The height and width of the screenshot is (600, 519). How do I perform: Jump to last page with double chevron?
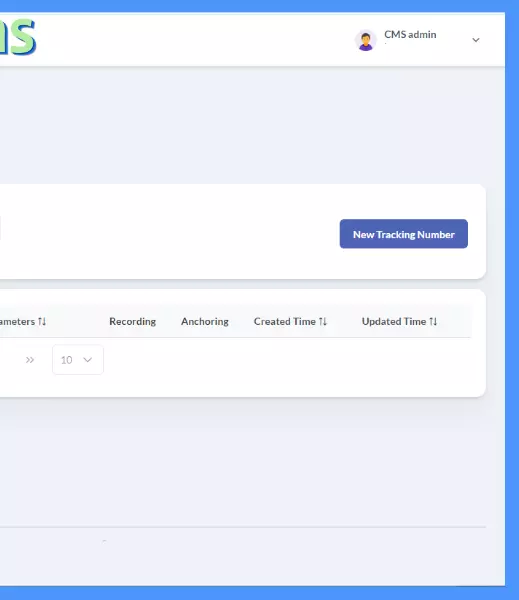pos(30,360)
